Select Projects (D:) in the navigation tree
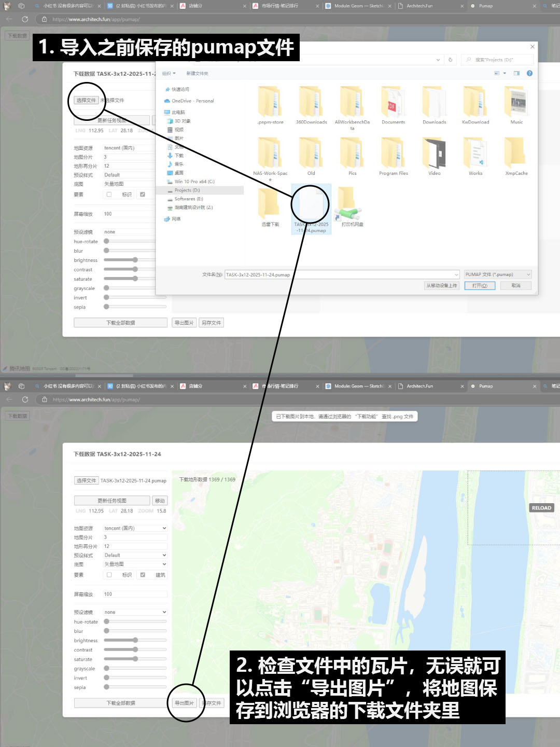Viewport: 560px width, 747px height. click(x=187, y=190)
